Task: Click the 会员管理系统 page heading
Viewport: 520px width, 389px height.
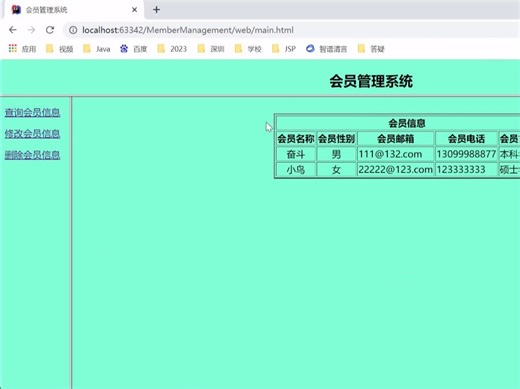Action: click(371, 81)
